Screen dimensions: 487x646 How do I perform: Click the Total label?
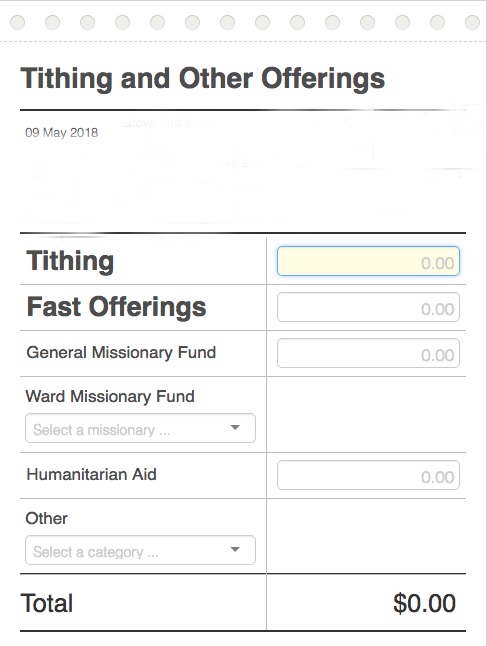pyautogui.click(x=47, y=604)
